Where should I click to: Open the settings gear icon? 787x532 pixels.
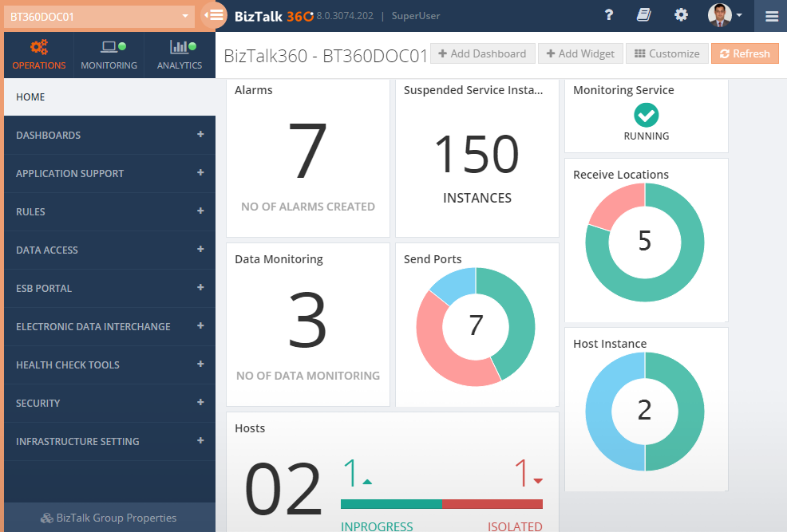(x=681, y=15)
